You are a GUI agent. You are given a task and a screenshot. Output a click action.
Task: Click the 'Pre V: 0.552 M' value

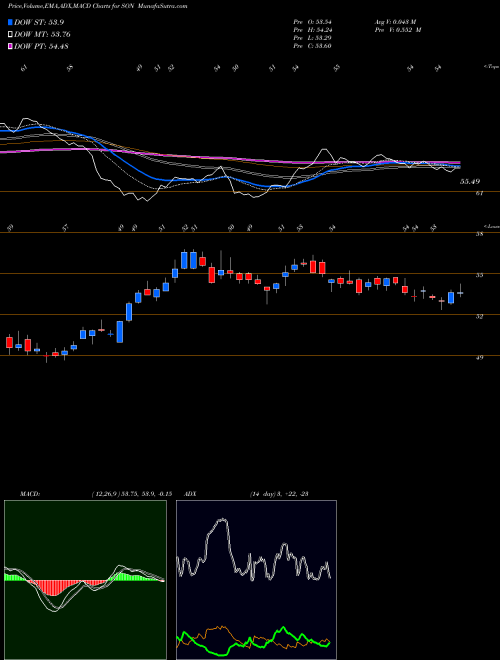click(397, 30)
